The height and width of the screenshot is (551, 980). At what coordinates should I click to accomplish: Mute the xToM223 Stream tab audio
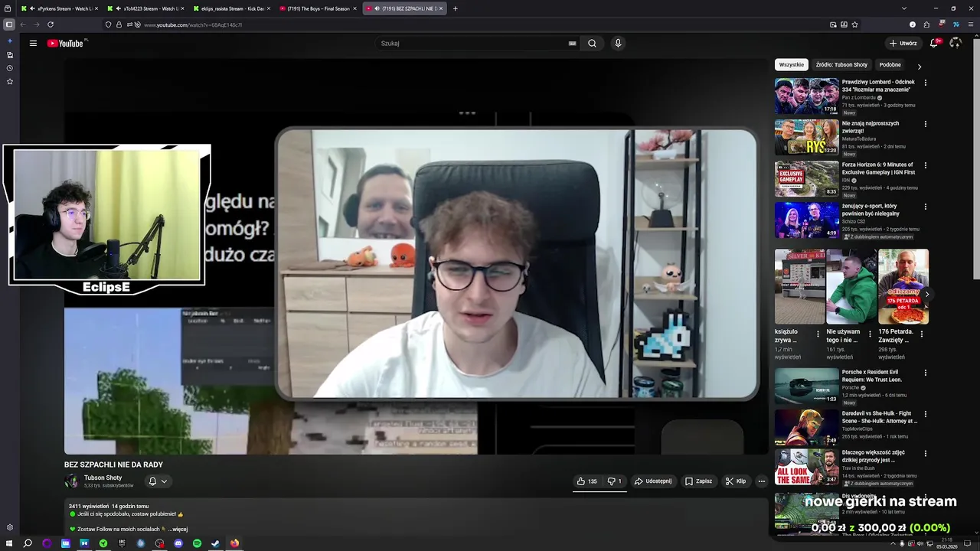[x=119, y=8]
